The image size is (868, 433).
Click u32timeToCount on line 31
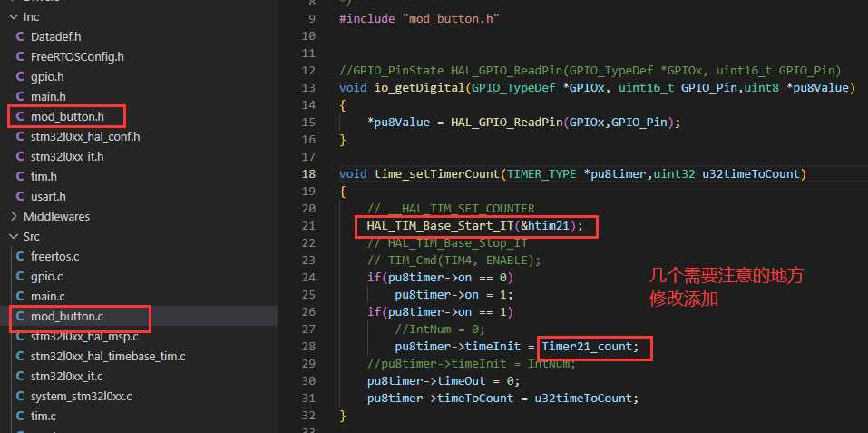(583, 399)
